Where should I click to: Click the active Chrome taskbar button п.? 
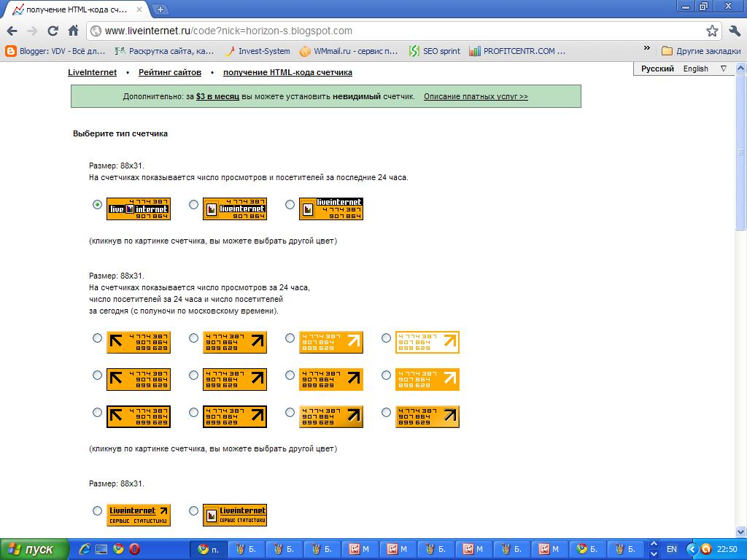tap(208, 550)
